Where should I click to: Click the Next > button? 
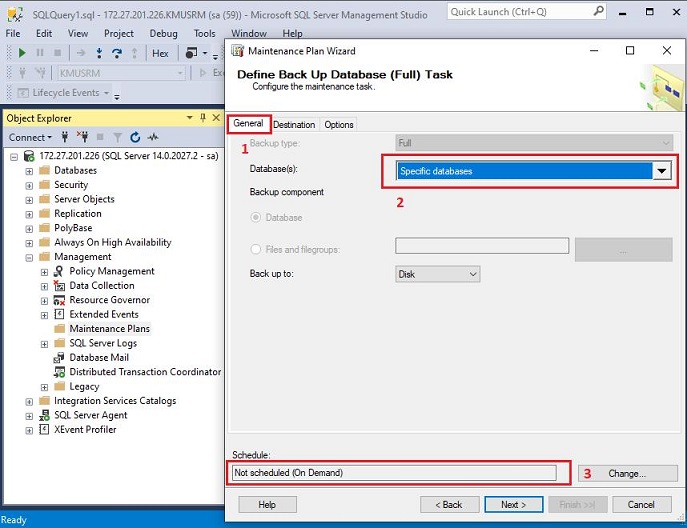(x=513, y=504)
